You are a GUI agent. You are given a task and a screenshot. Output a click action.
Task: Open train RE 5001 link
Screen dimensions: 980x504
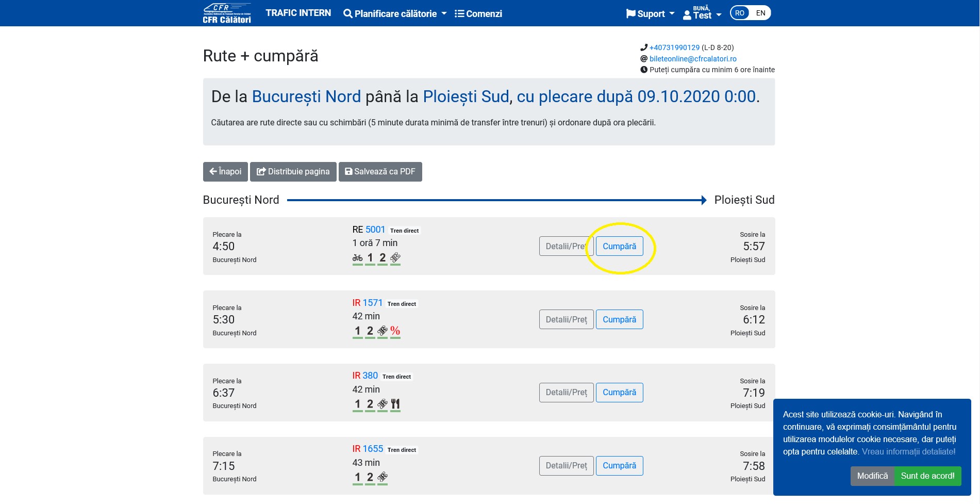pyautogui.click(x=375, y=230)
